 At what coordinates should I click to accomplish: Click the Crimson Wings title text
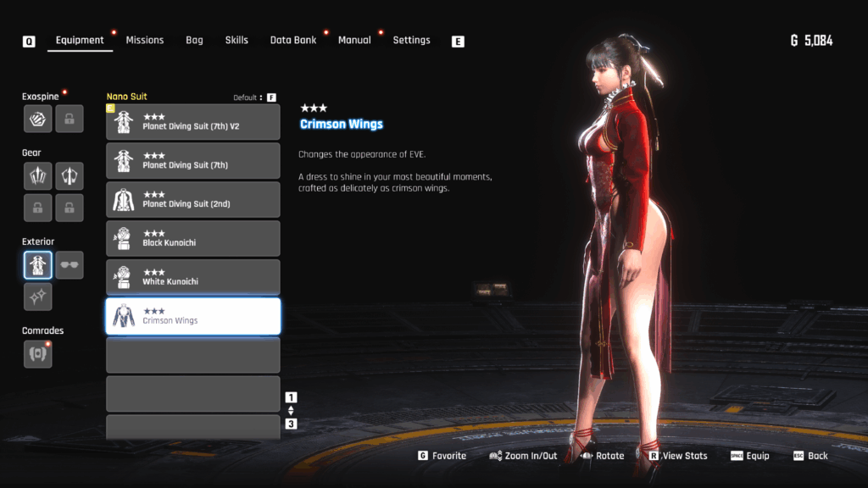pos(341,124)
